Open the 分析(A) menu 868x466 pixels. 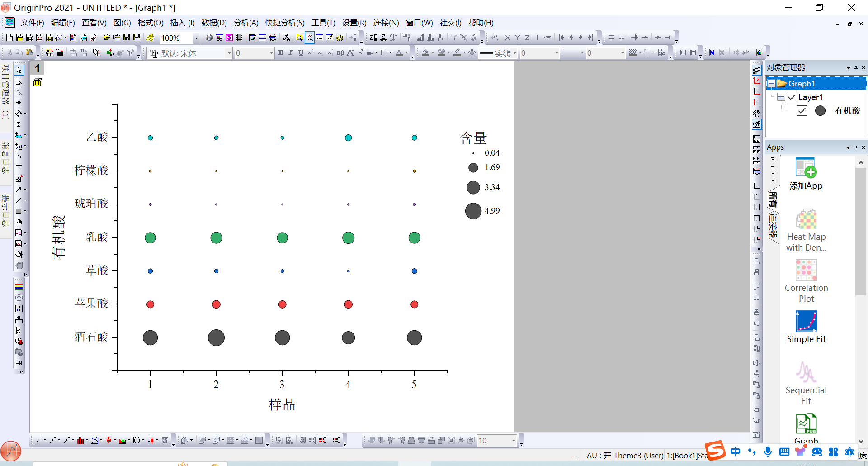point(245,23)
